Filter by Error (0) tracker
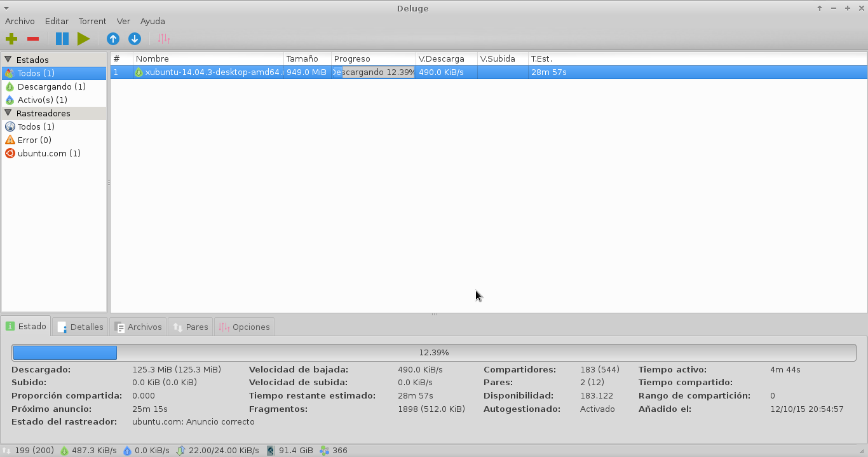868x457 pixels. point(54,140)
